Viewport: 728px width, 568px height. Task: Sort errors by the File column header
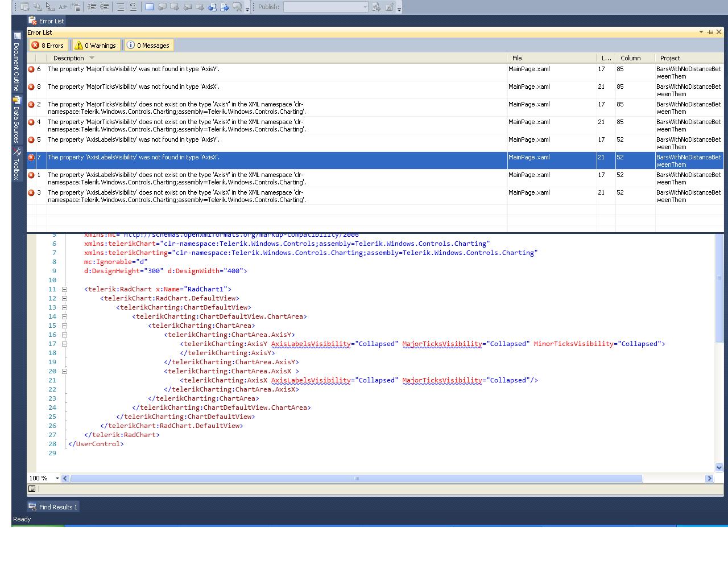coord(516,58)
